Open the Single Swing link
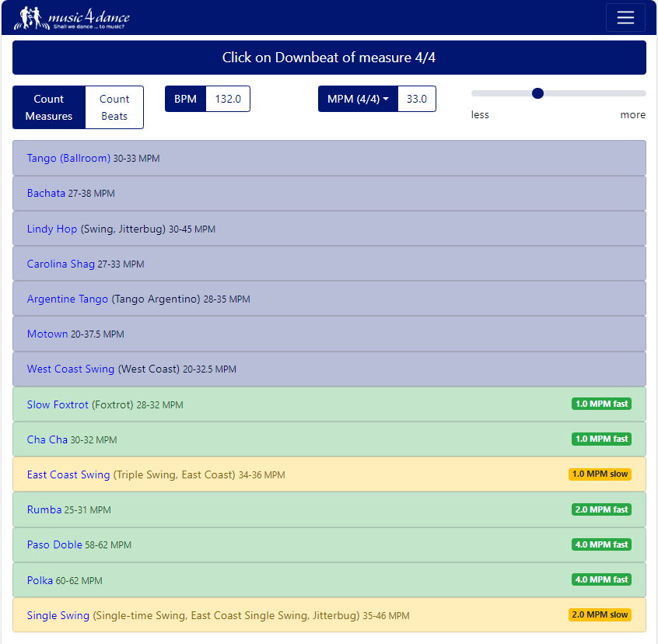Screen dimensions: 658x644 [x=58, y=615]
